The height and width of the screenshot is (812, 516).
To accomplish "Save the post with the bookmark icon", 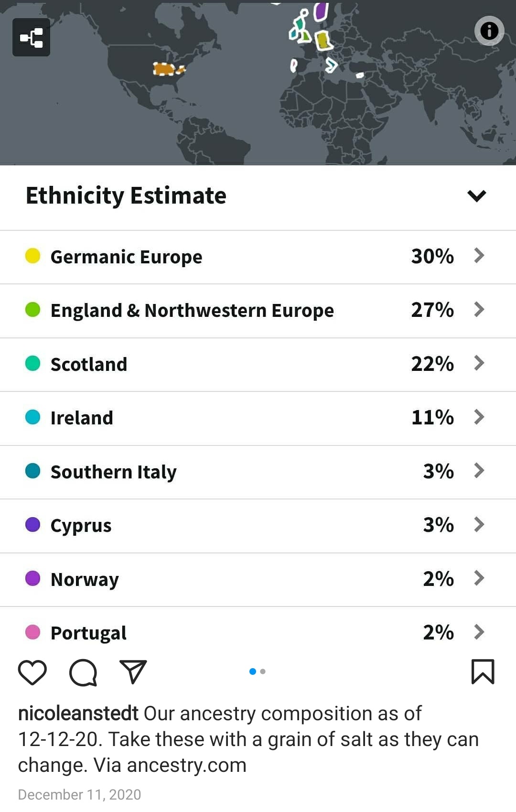I will 483,671.
